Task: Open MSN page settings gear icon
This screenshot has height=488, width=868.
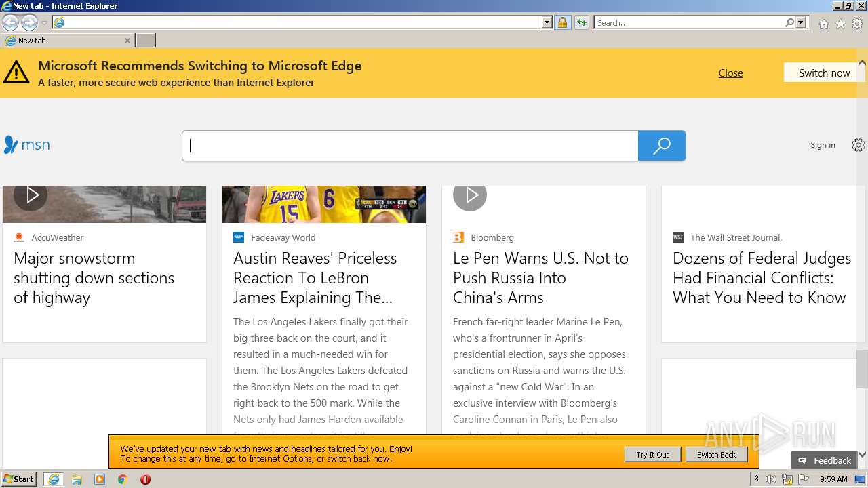Action: 859,145
